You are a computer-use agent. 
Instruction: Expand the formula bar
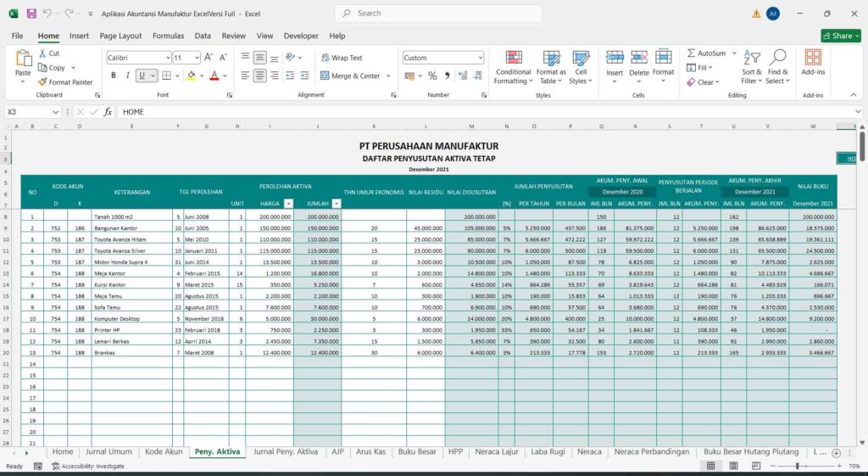[858, 112]
